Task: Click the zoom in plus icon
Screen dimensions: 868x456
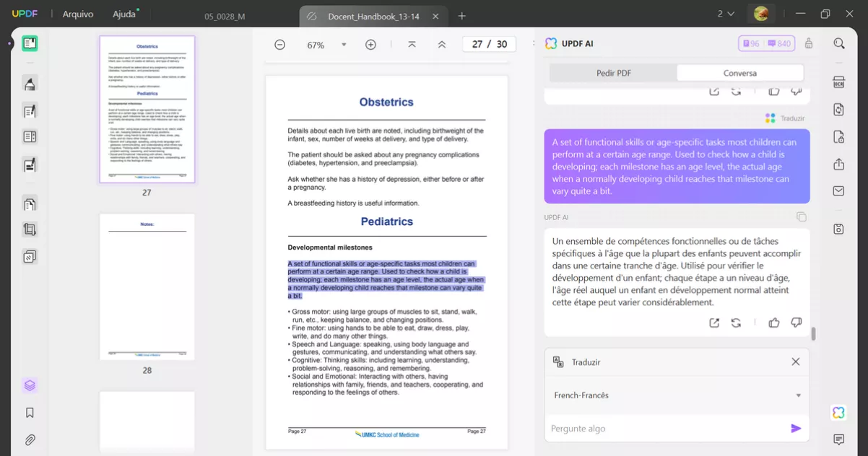Action: tap(370, 45)
